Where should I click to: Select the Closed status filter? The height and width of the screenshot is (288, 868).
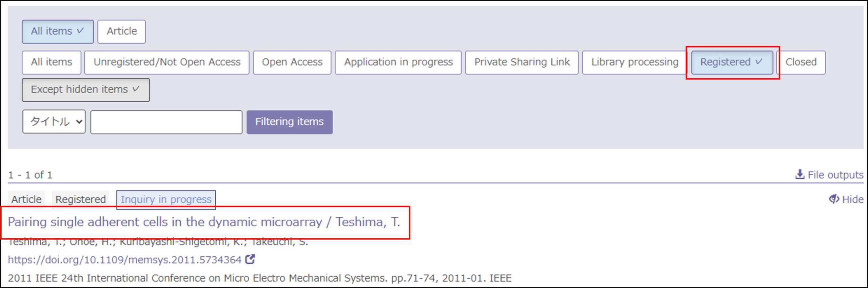coord(801,62)
